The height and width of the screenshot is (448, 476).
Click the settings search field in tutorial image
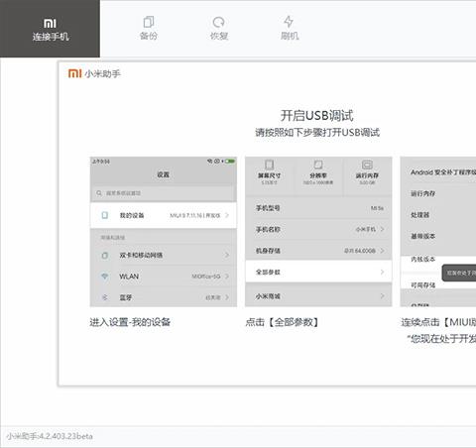164,193
